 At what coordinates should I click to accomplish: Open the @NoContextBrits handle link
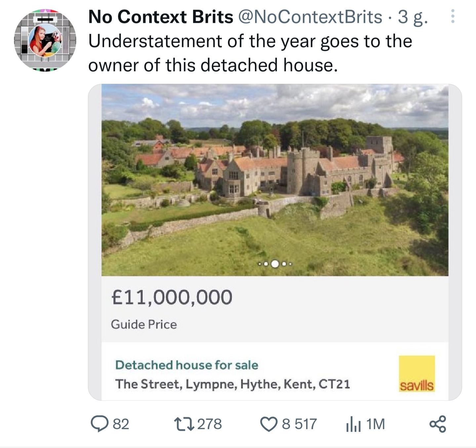[310, 17]
